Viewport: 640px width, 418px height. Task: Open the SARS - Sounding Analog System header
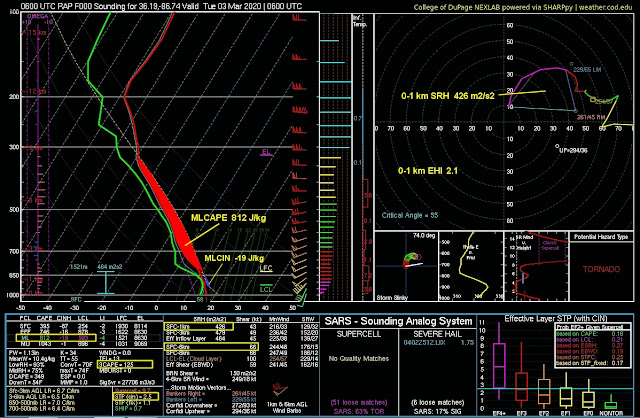[x=398, y=321]
